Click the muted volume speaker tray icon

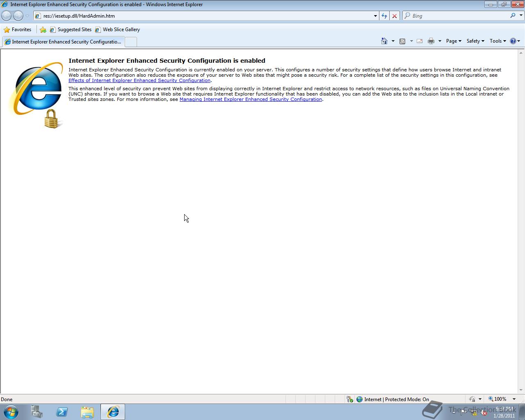[484, 413]
